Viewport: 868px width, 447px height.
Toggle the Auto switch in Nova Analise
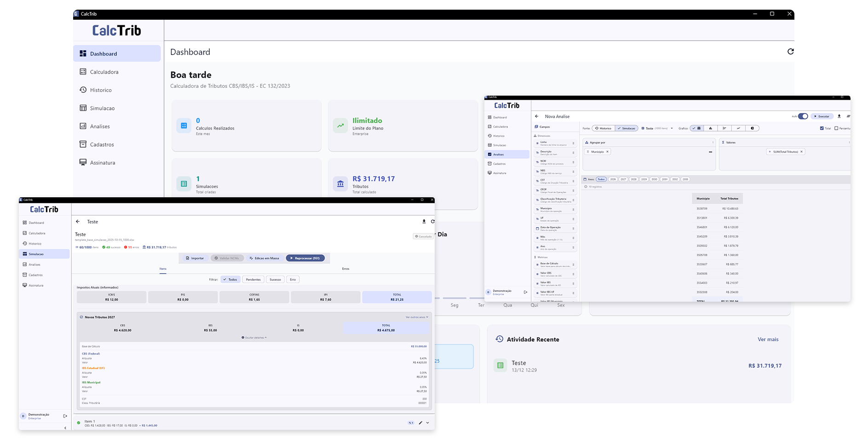pos(803,116)
